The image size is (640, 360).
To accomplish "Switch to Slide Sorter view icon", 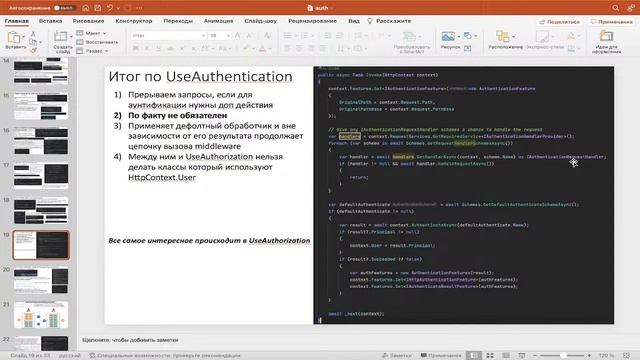I will (x=490, y=356).
